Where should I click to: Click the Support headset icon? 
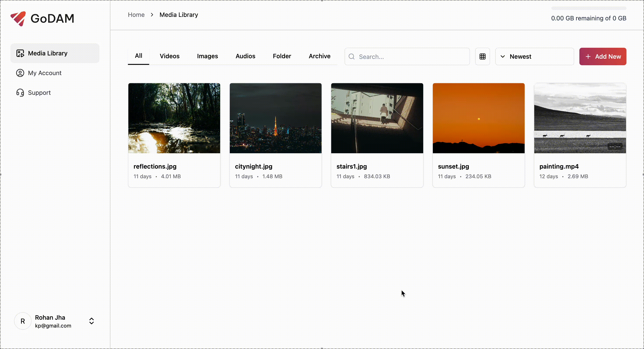(x=20, y=93)
